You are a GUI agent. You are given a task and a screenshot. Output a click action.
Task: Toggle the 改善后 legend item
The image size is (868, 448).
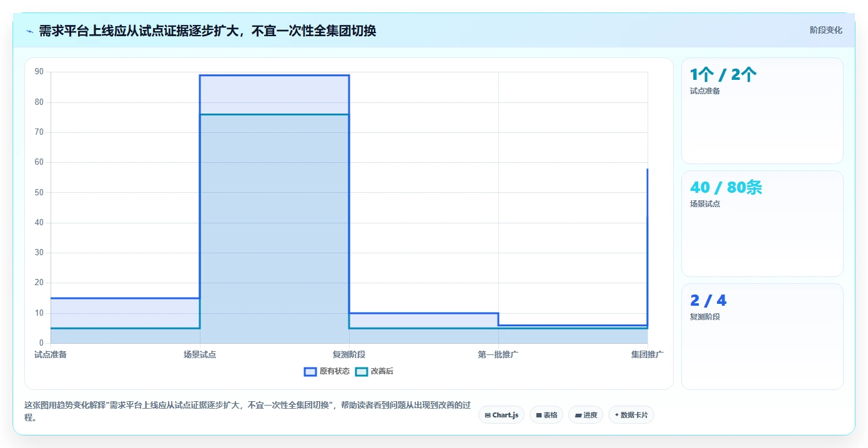pyautogui.click(x=374, y=371)
